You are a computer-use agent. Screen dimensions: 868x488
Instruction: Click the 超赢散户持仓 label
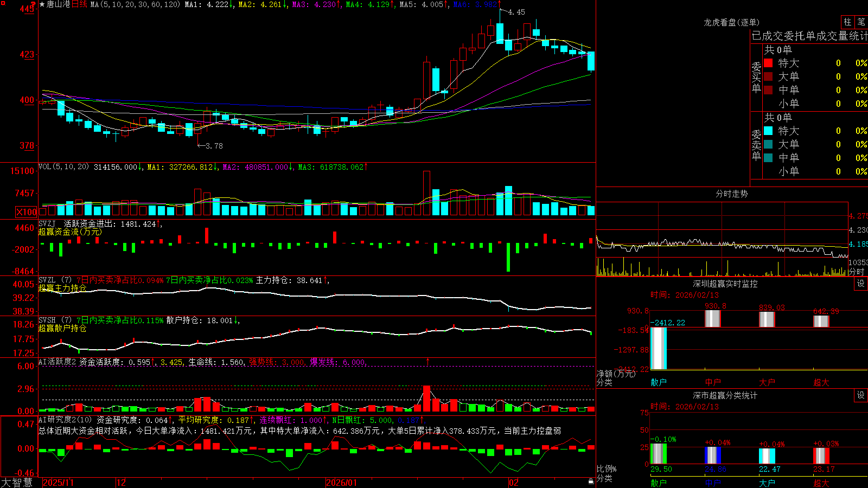click(62, 328)
